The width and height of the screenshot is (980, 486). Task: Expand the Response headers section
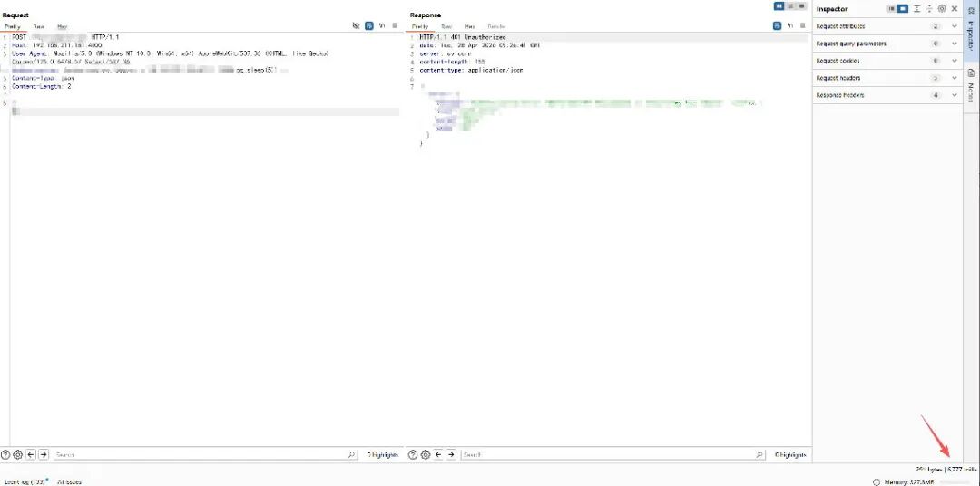[x=955, y=95]
